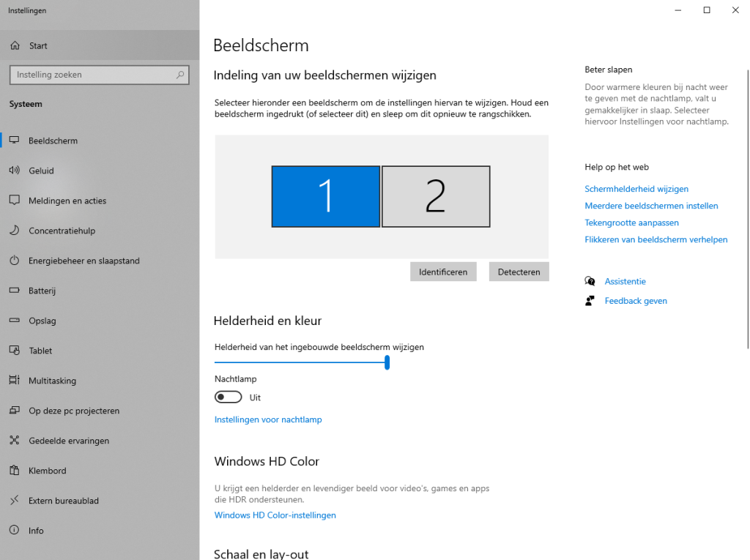This screenshot has width=750, height=560.
Task: Click the Detecteren button
Action: click(x=519, y=272)
